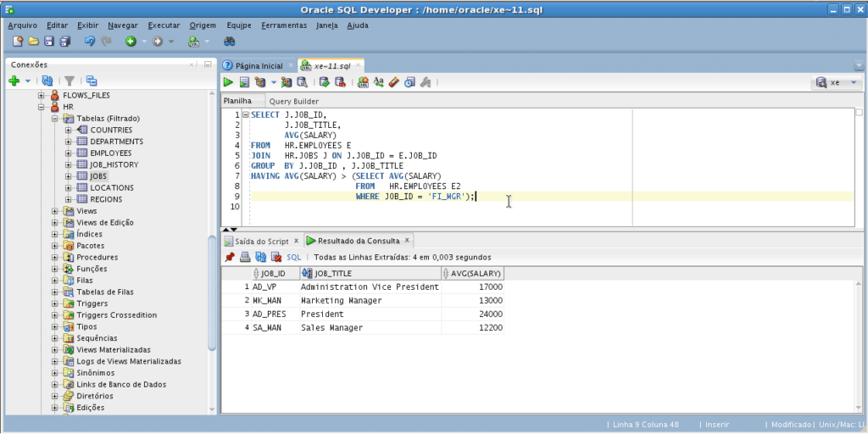The image size is (868, 434).
Task: Expand the EMPLOYEES table node
Action: point(69,153)
